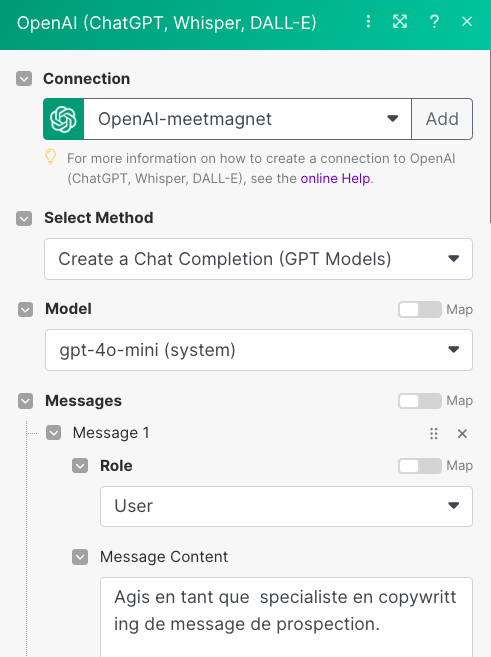
Task: Collapse the Message 1 item chevron
Action: [x=54, y=433]
